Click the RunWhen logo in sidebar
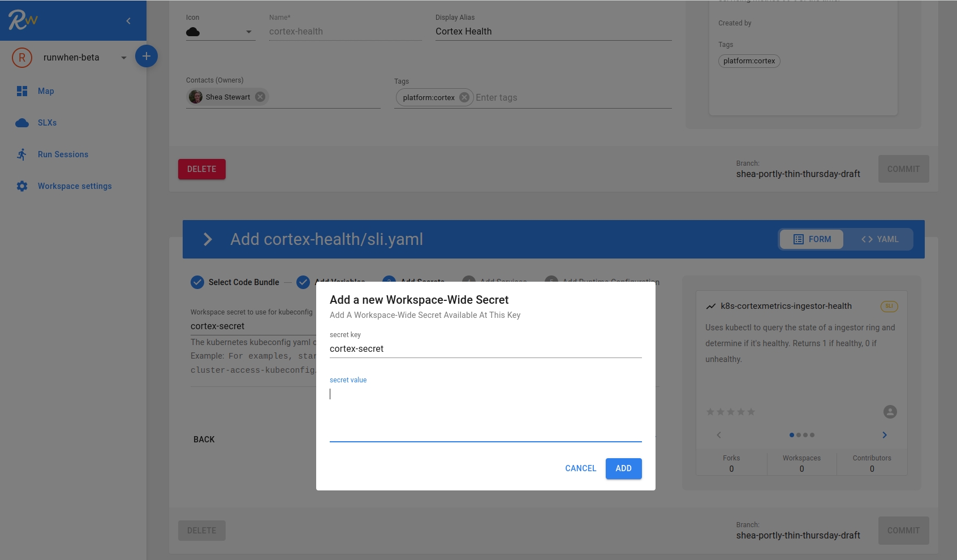 pos(23,20)
